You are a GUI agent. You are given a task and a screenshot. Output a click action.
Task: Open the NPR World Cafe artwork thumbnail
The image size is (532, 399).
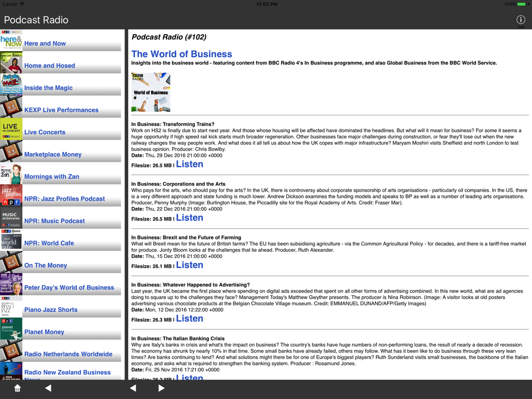click(x=11, y=240)
